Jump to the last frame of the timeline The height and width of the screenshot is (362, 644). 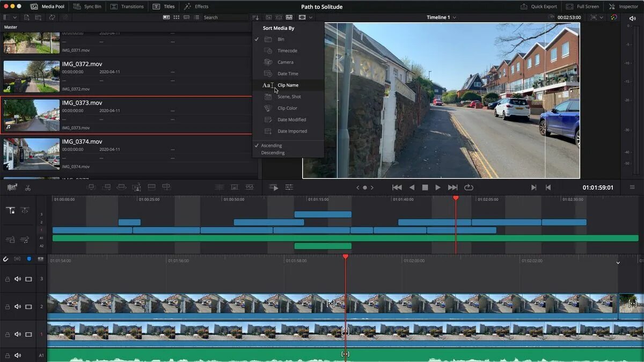click(452, 187)
